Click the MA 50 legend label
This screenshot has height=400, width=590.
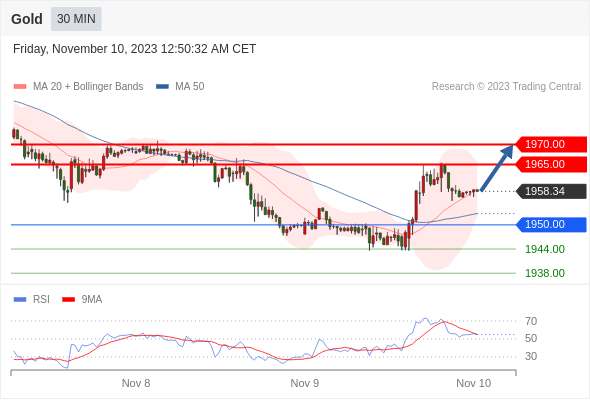(x=190, y=87)
